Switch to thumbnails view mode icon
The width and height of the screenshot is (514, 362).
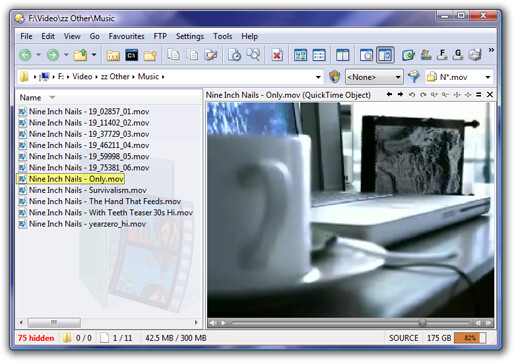pyautogui.click(x=300, y=55)
